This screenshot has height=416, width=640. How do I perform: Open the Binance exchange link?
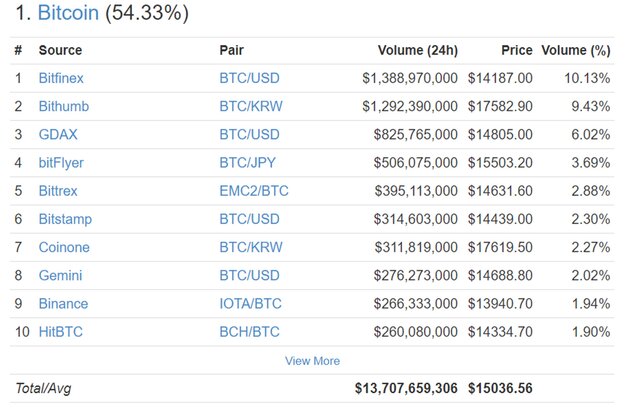pos(63,303)
